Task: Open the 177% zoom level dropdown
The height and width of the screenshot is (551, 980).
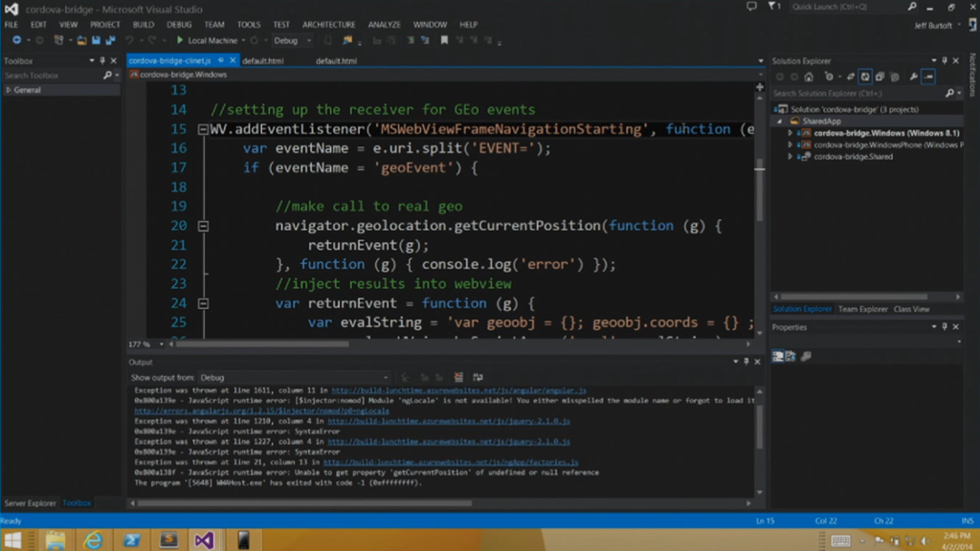Action: point(161,344)
